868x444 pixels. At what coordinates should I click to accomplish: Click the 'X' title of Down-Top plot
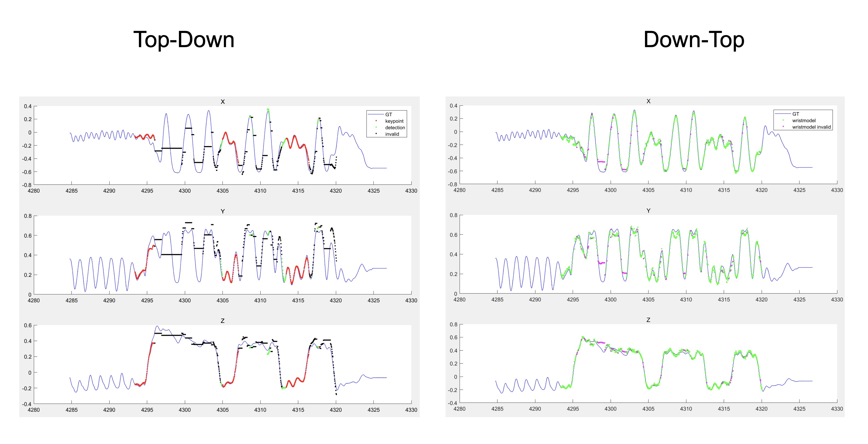click(648, 101)
